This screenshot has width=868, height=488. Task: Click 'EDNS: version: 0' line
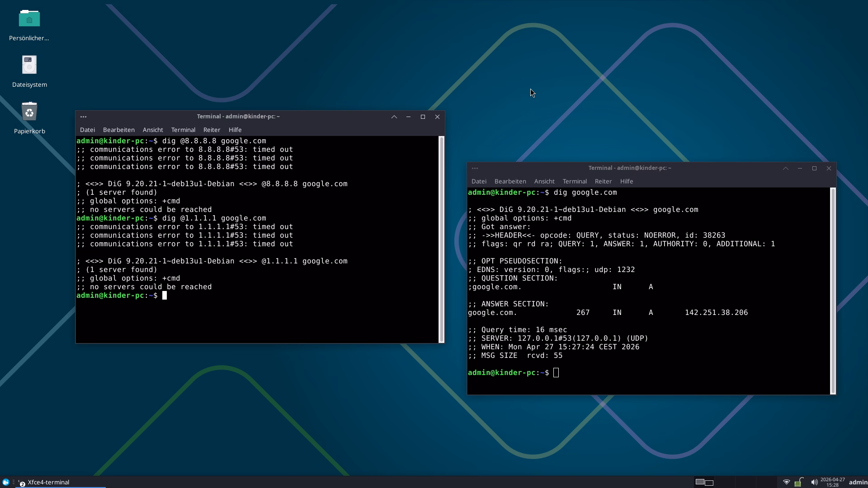tap(552, 270)
